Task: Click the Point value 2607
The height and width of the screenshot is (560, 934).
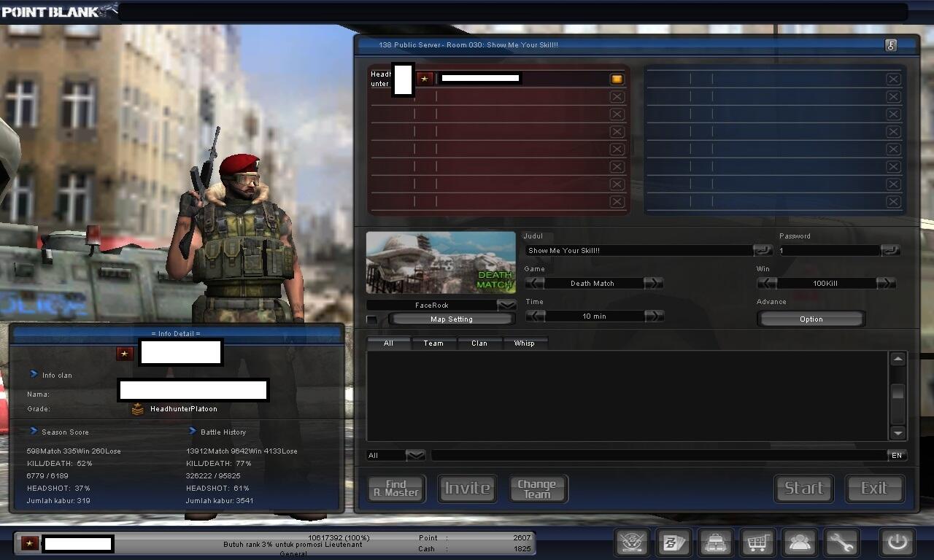Action: coord(522,538)
